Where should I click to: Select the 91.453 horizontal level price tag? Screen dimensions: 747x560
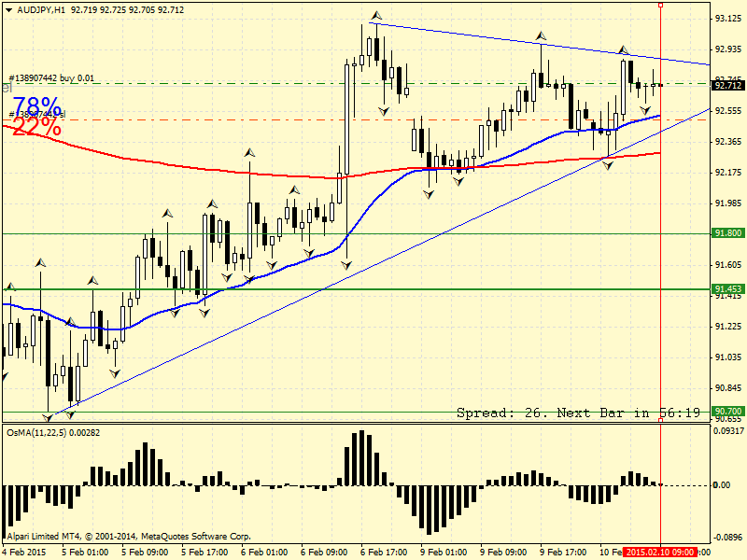[728, 289]
